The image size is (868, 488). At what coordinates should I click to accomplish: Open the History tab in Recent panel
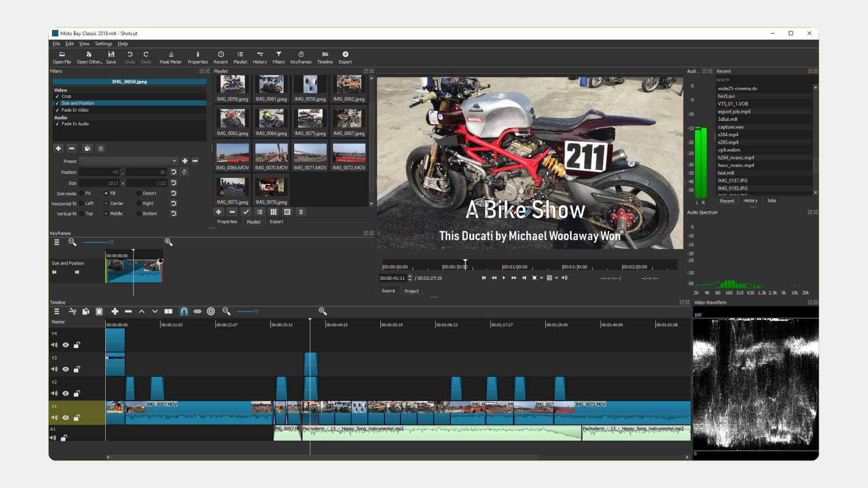point(750,201)
